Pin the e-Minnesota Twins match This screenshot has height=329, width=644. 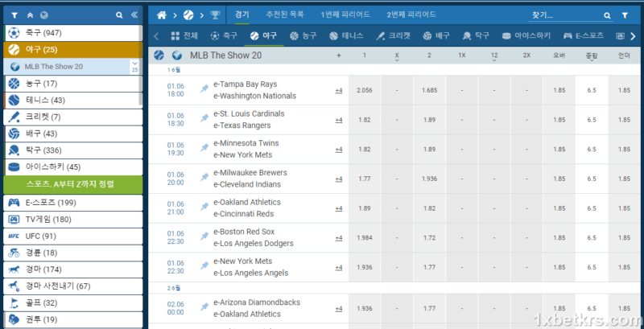coord(204,148)
